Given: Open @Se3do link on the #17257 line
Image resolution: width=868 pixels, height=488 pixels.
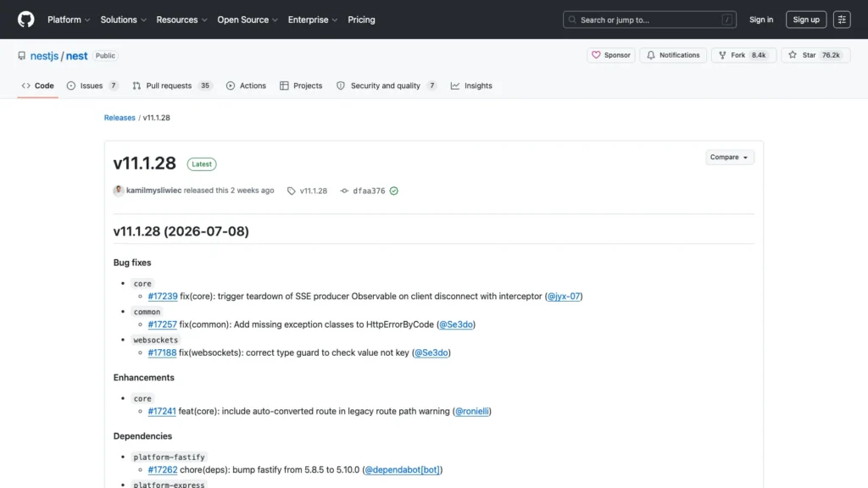Looking at the screenshot, I should [455, 324].
